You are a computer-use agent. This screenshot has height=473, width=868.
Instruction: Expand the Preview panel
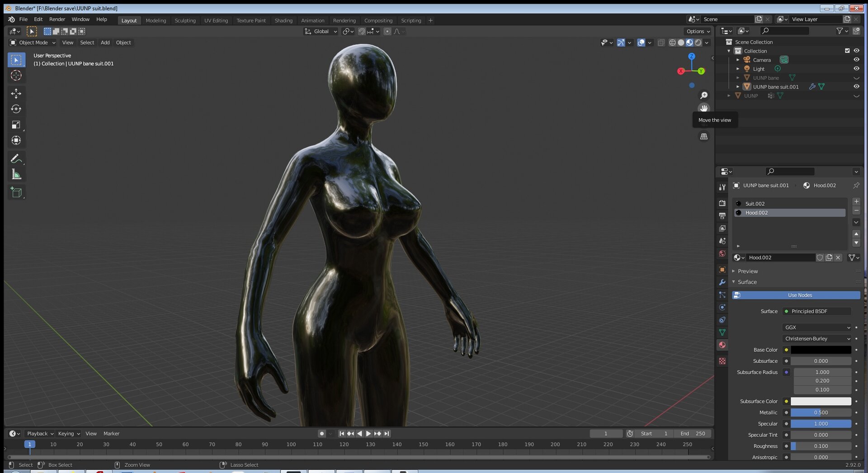point(748,271)
